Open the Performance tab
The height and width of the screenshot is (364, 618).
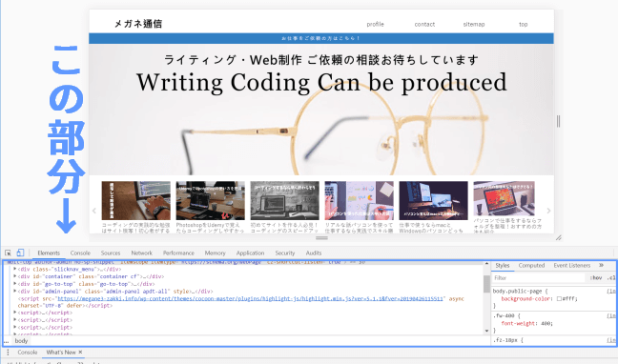tap(178, 253)
